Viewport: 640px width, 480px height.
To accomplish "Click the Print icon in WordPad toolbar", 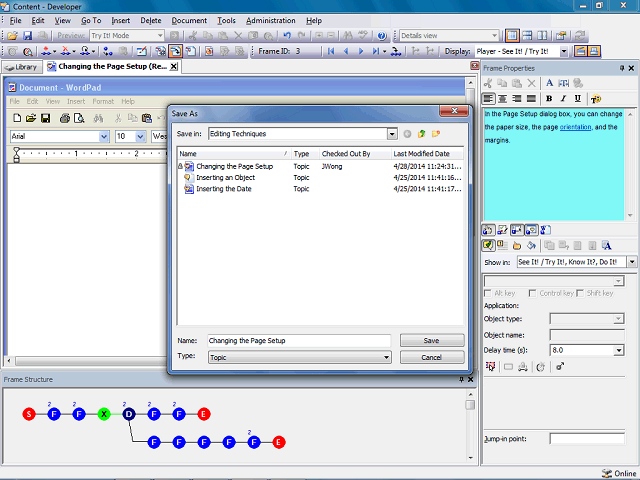I will click(x=64, y=118).
